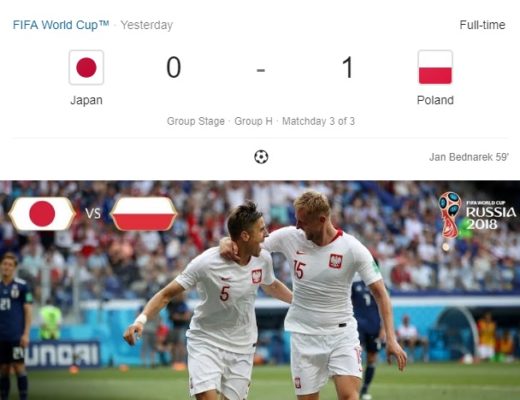
Task: Click the Jan Bednarek 59' goal entry
Action: (x=469, y=157)
